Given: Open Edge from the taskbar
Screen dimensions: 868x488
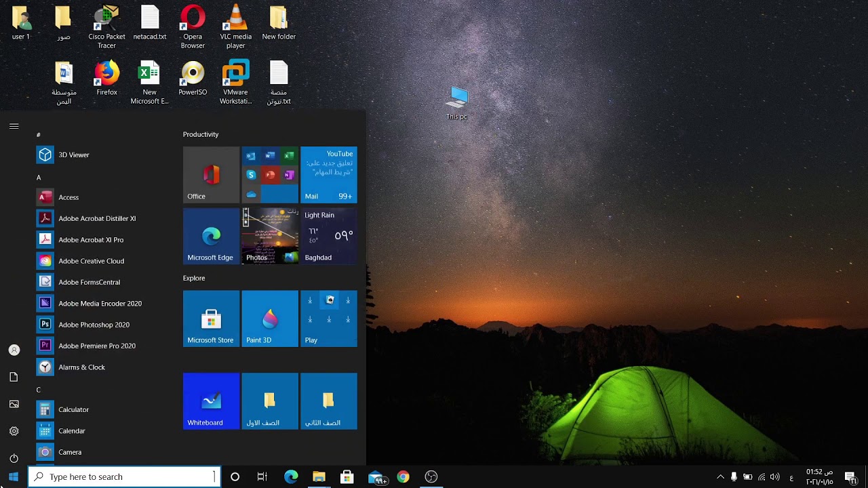Looking at the screenshot, I should click(x=291, y=477).
